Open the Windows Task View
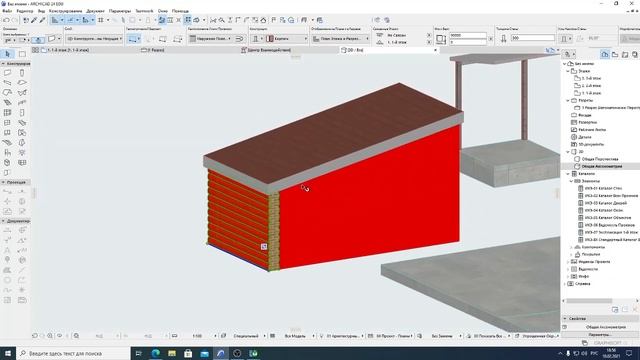640x360 pixels. (x=138, y=353)
